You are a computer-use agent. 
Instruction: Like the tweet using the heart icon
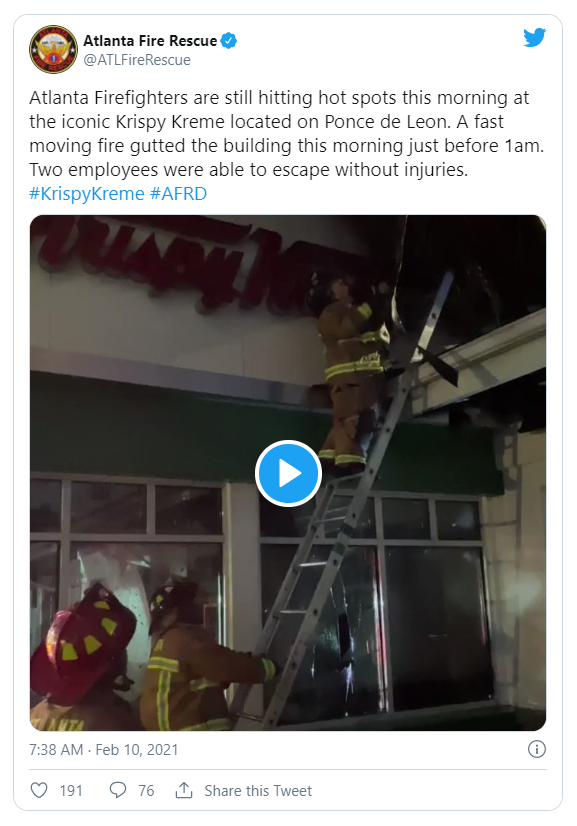coord(39,790)
